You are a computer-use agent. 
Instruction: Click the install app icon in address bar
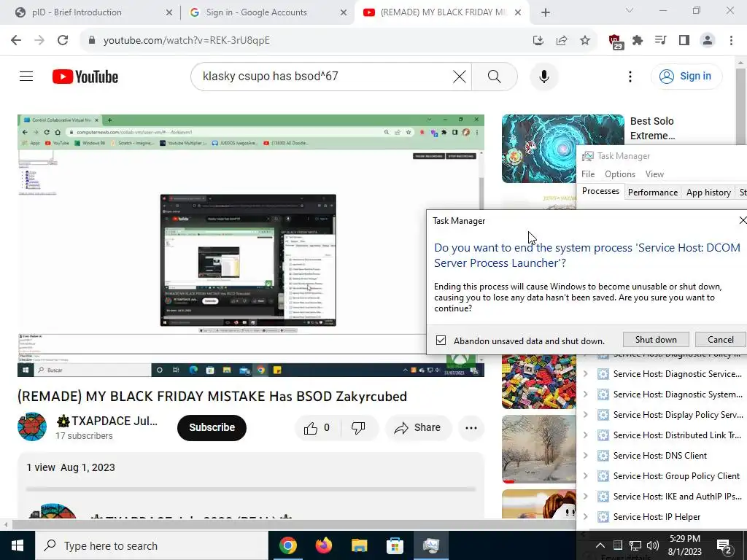coord(538,40)
